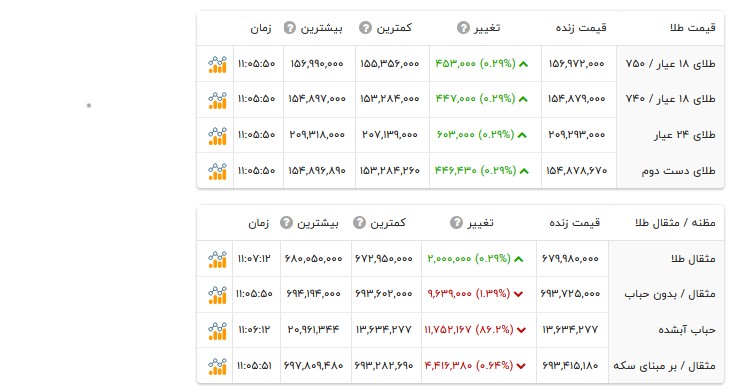Screen dimensions: 749x388
Task: Select lowest value ۱۵۵,۳۵۶,۰۰۰
Action: (390, 64)
